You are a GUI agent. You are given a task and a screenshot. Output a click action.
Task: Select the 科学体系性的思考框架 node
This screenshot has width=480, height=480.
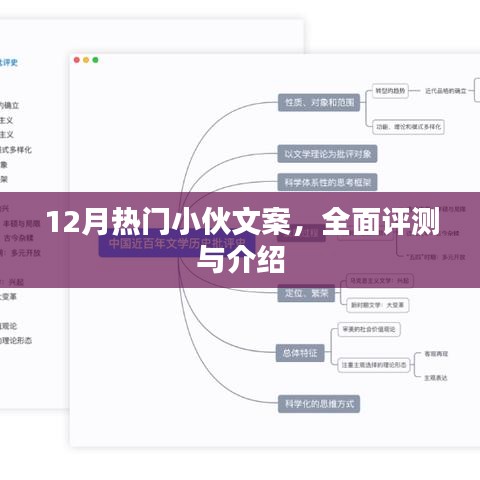coord(327,182)
